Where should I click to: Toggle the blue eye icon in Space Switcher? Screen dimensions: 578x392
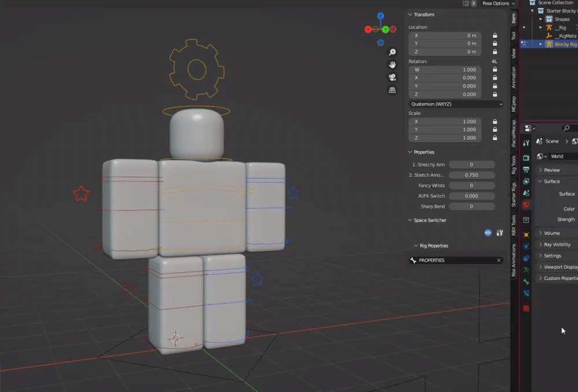488,232
